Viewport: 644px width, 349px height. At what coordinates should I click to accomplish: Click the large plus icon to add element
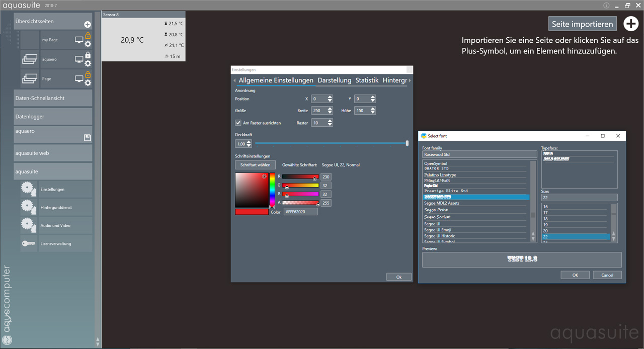pos(631,24)
